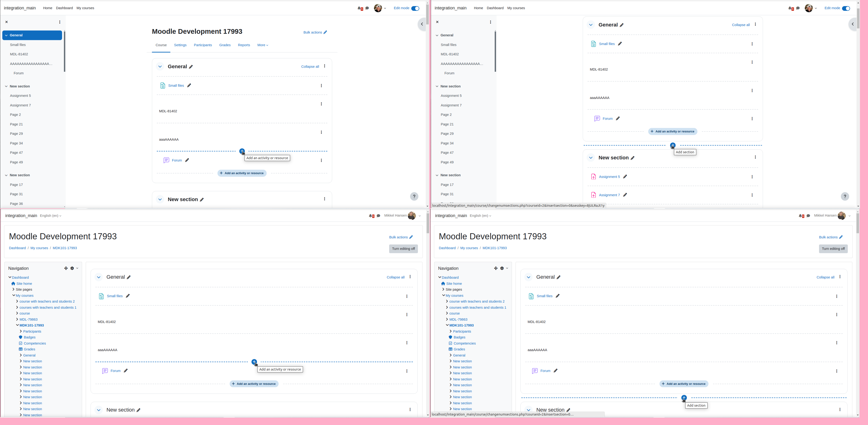868x425 pixels.
Task: Close the course index in top-left window
Action: [6, 22]
